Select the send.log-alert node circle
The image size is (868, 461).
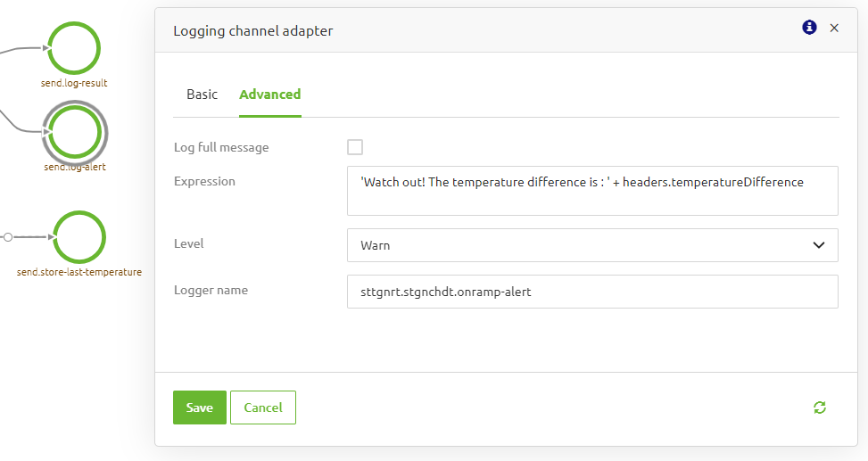(x=75, y=133)
